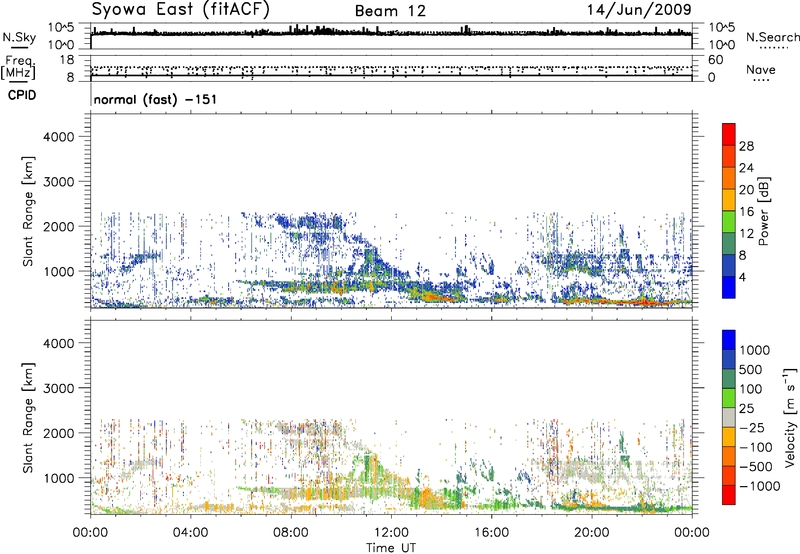The width and height of the screenshot is (800, 554).
Task: Click the '16:00' time tick label
Action: pos(491,533)
